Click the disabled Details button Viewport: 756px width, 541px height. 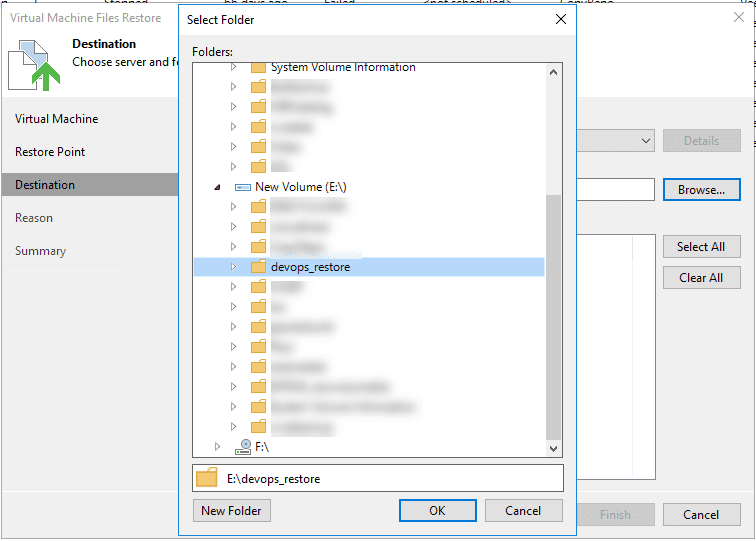pos(702,141)
